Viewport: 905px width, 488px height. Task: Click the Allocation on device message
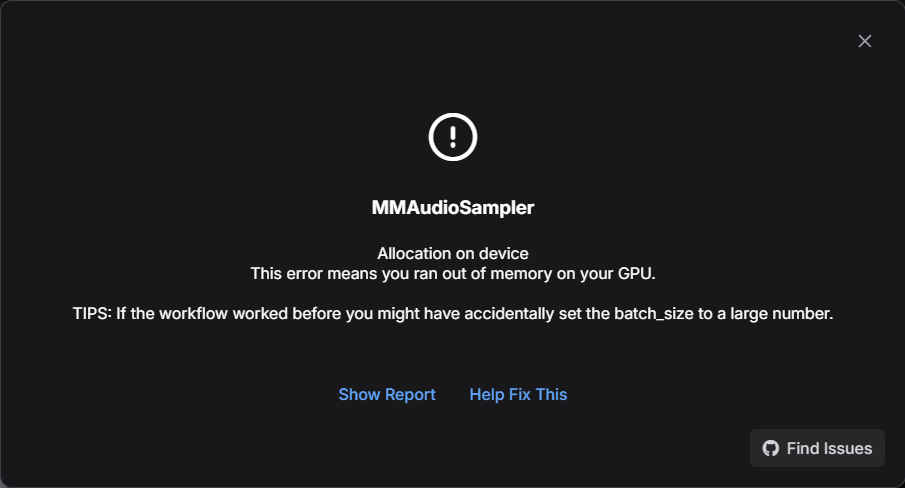point(452,253)
